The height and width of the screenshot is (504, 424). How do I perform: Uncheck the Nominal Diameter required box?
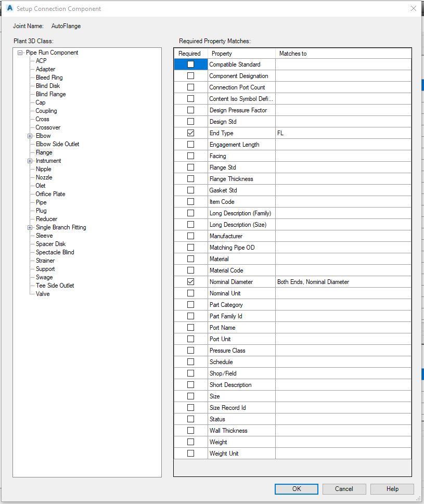coord(190,281)
